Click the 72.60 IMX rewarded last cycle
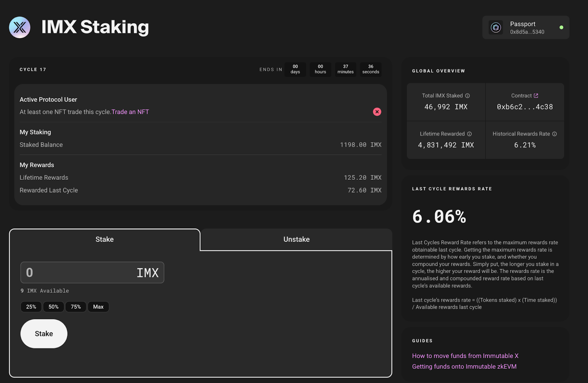 click(x=365, y=190)
